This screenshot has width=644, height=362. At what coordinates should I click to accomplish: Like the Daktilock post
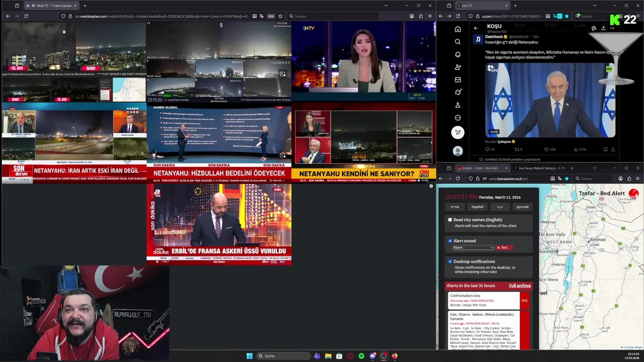coord(546,149)
